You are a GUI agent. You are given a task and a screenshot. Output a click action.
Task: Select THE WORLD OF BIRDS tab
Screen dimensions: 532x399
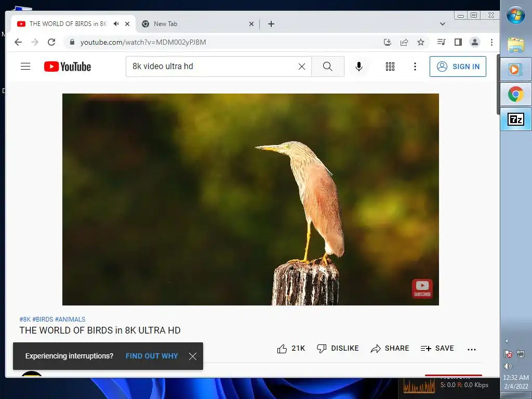pyautogui.click(x=68, y=24)
